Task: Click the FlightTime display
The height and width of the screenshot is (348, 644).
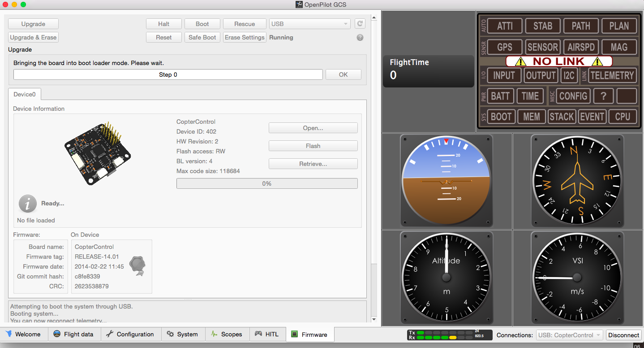Action: [429, 71]
